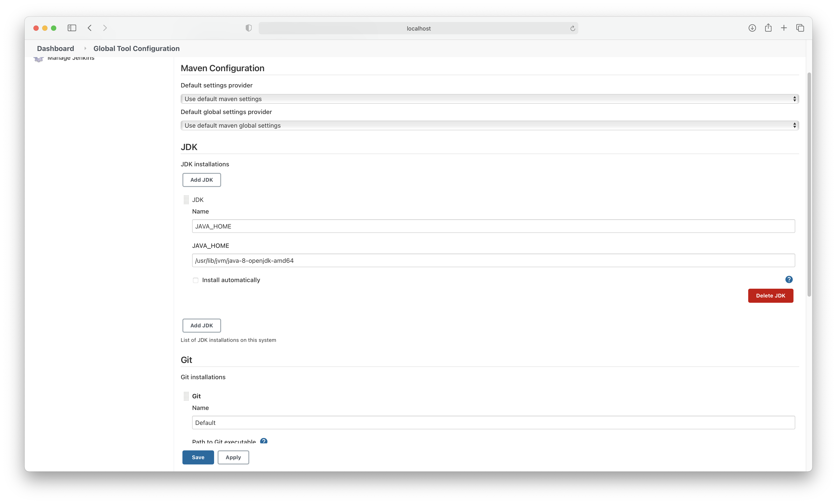Open Default settings provider dropdown
Image resolution: width=837 pixels, height=504 pixels.
click(489, 99)
